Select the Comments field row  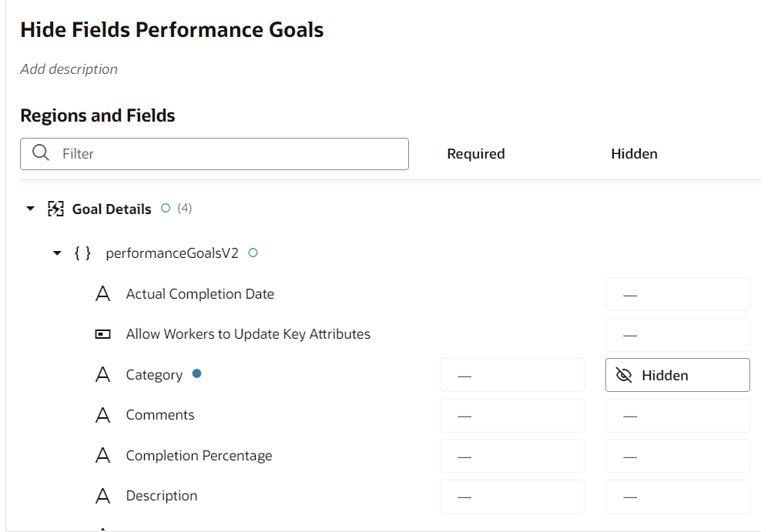pos(385,416)
